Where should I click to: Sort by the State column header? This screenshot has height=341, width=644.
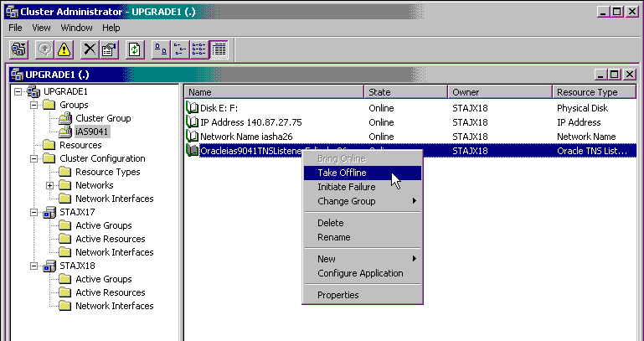(x=406, y=92)
